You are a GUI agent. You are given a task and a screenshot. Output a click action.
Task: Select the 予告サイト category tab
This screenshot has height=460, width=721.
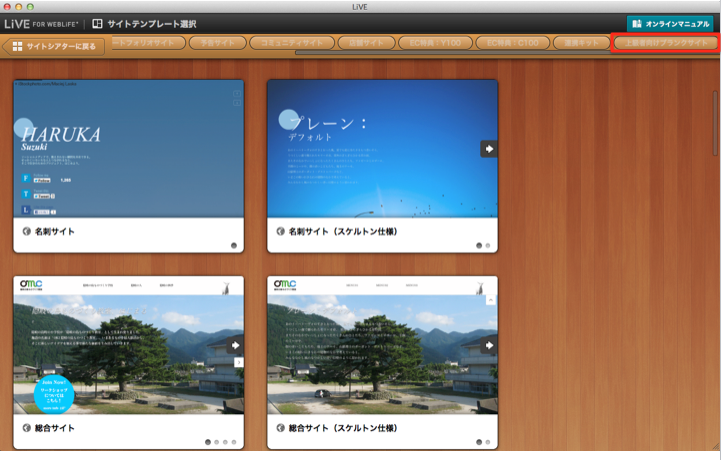217,43
